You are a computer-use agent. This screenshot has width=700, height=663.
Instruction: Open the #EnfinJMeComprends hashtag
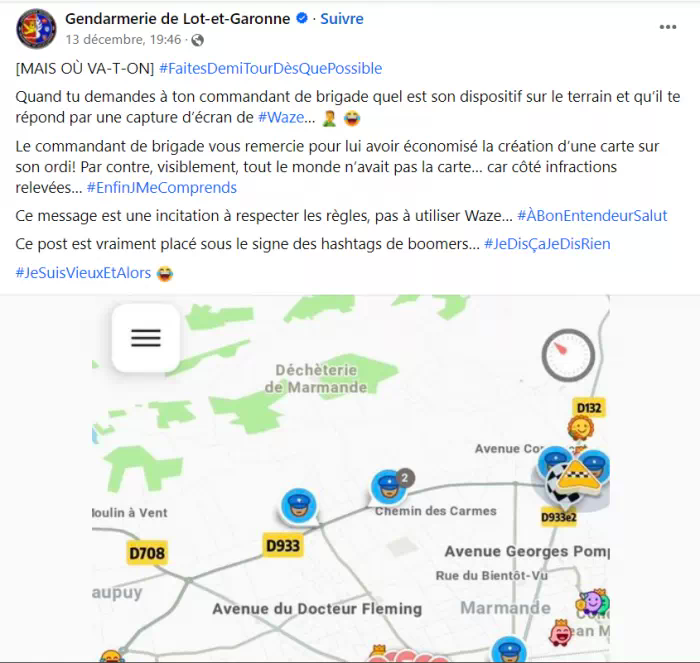[162, 188]
